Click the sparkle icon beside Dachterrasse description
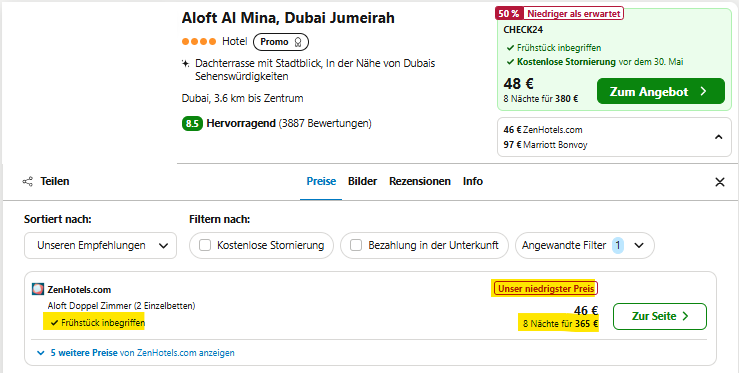This screenshot has height=373, width=739. [x=186, y=63]
